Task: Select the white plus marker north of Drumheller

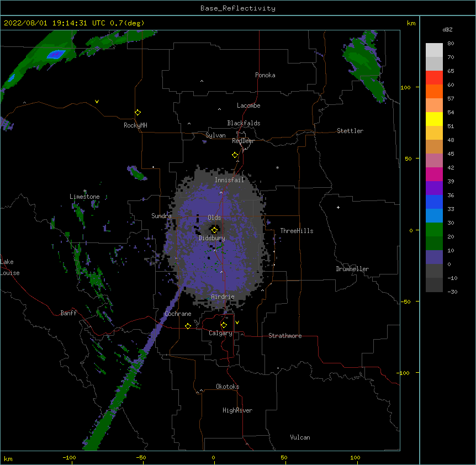Action: [338, 207]
